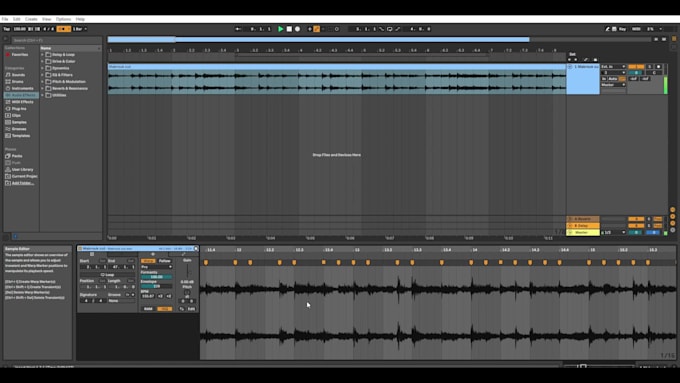This screenshot has height=383, width=680.
Task: Select the Grooves category
Action: [x=19, y=129]
